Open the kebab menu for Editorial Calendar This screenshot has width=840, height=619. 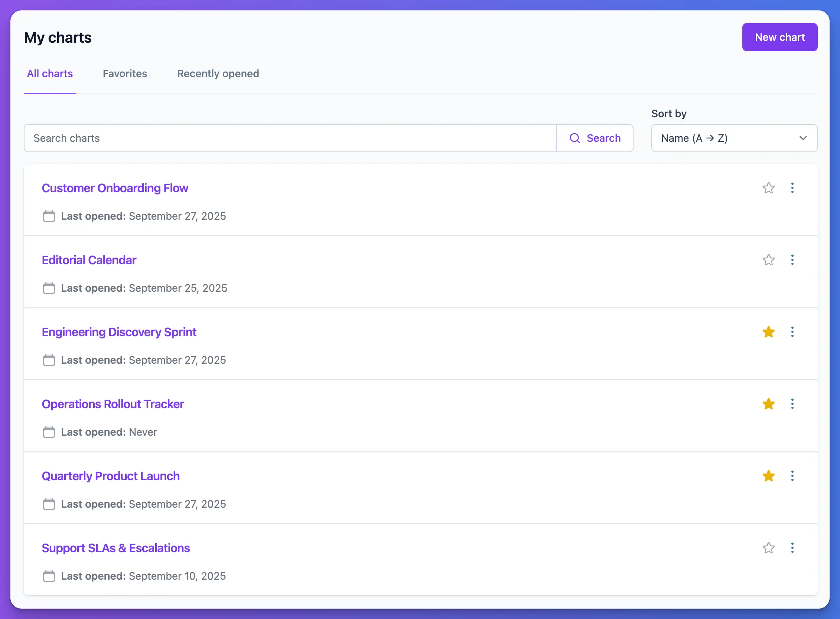[x=792, y=260]
